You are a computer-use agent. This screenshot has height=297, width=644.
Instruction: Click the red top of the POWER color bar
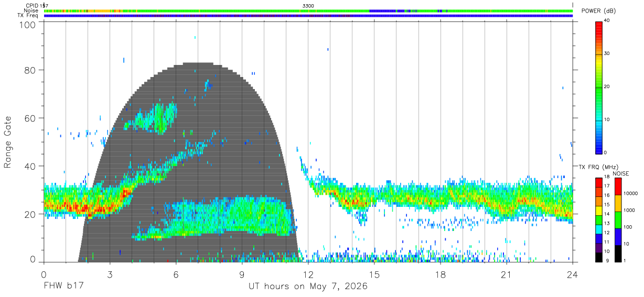(x=599, y=29)
